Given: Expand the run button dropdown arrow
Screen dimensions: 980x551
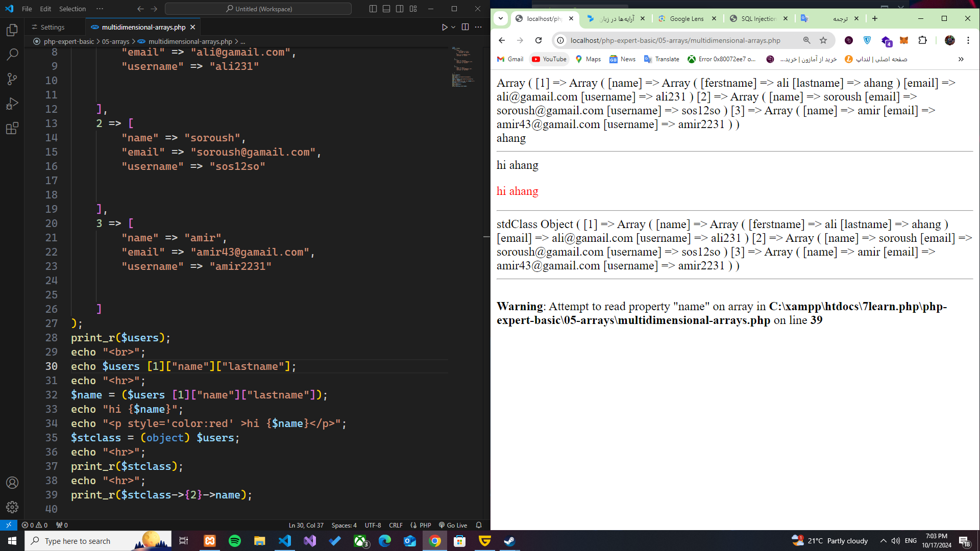Looking at the screenshot, I should (453, 27).
